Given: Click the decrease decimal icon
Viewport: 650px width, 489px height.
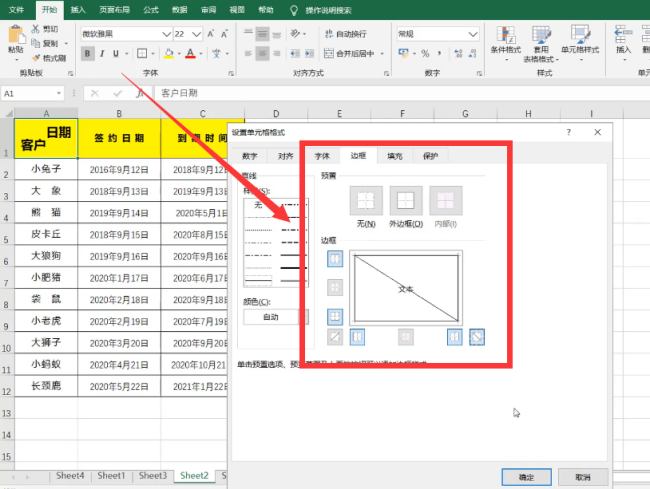Looking at the screenshot, I should pyautogui.click(x=472, y=53).
